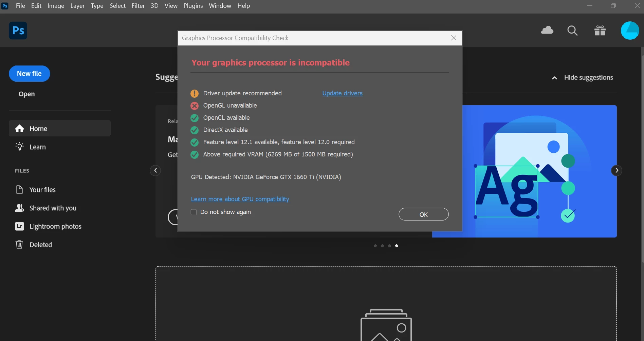Image resolution: width=644 pixels, height=341 pixels.
Task: Select the fourth carousel page dot
Action: 397,246
